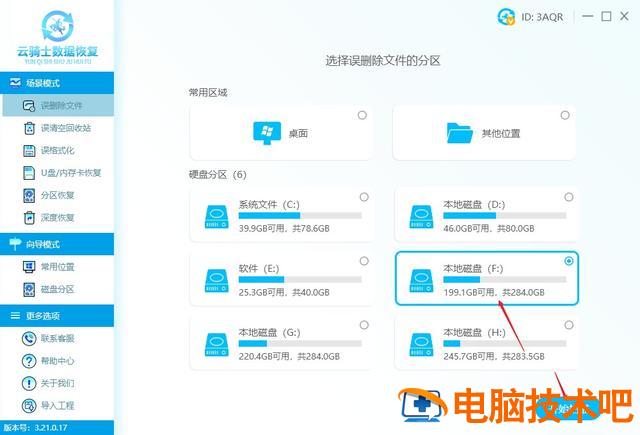Click the 本地磁盘 (F:) drive icon
This screenshot has height=435, width=640.
click(422, 280)
